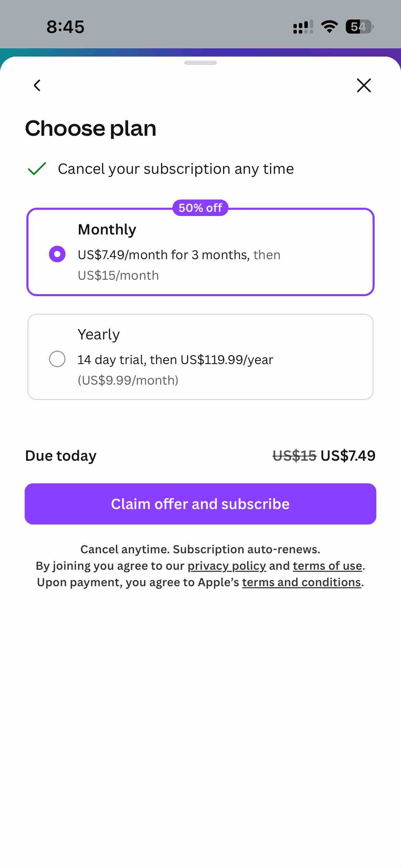Tap the back chevron arrow
Screen dimensions: 401x868
[37, 85]
